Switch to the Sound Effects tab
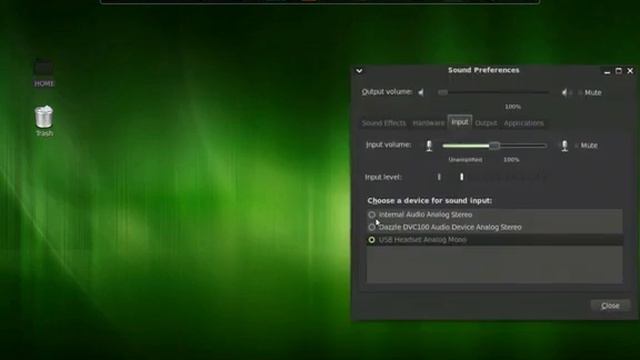 point(384,123)
